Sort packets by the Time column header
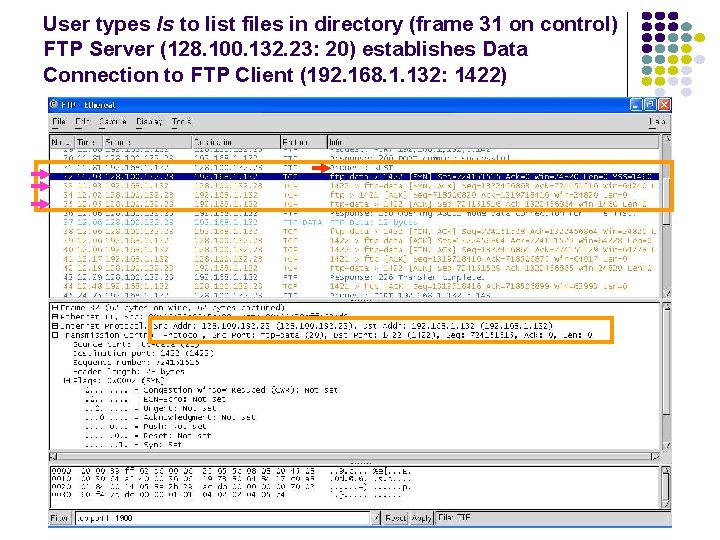This screenshot has width=720, height=540. coord(89,142)
